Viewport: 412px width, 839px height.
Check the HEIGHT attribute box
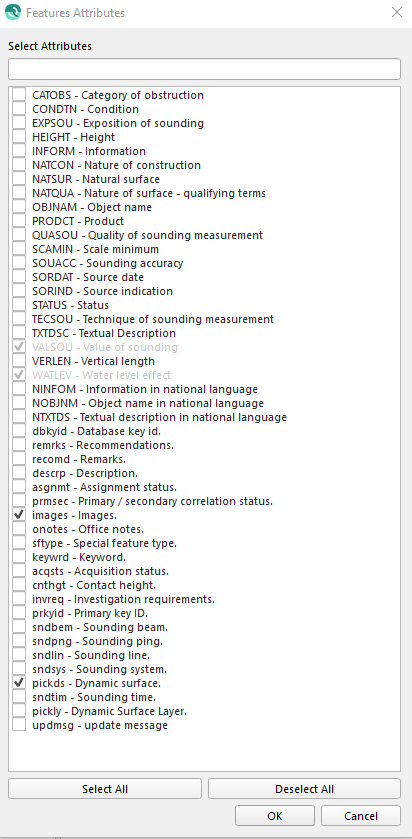(x=19, y=137)
